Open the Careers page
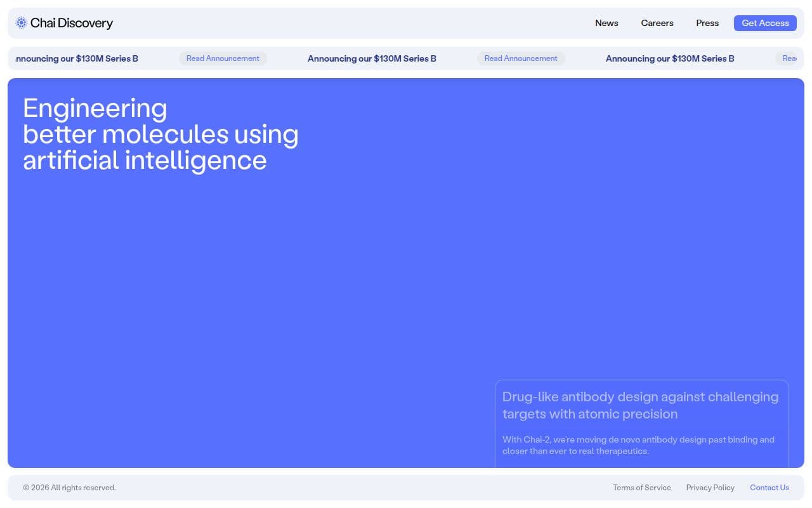The width and height of the screenshot is (812, 508). (657, 23)
